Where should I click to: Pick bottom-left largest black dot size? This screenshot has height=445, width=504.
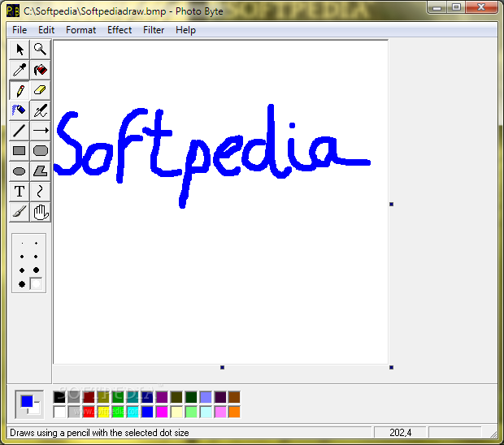click(x=22, y=284)
